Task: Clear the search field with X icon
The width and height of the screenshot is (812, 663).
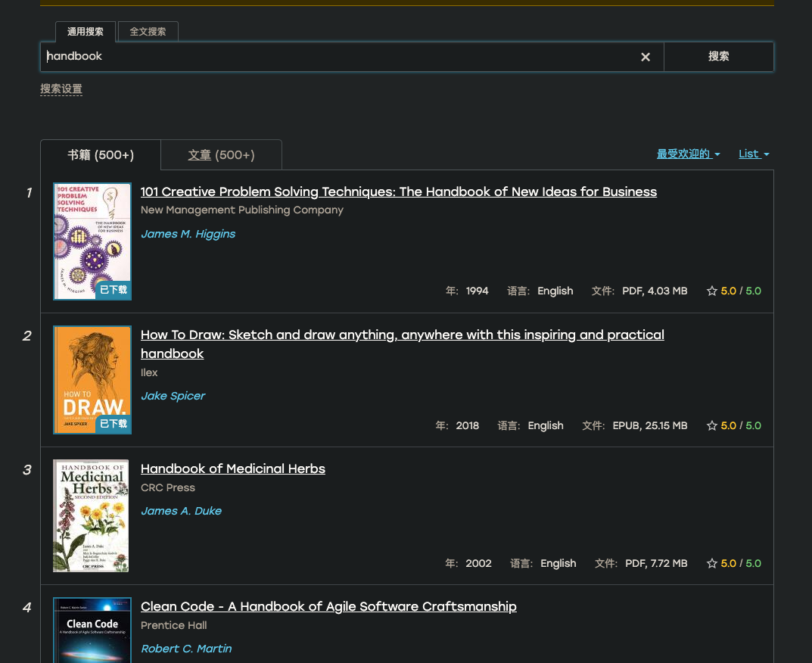Action: coord(646,57)
